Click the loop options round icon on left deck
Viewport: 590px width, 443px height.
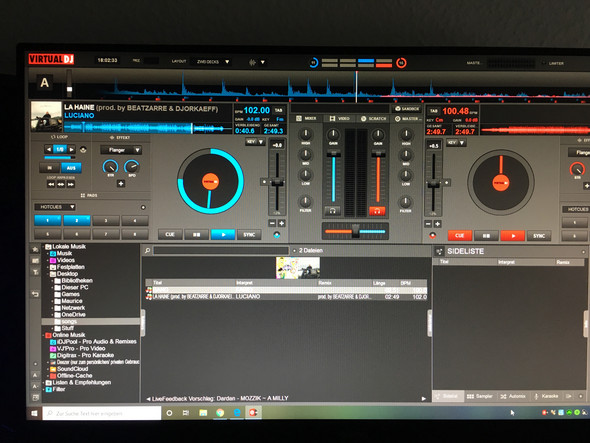(83, 149)
